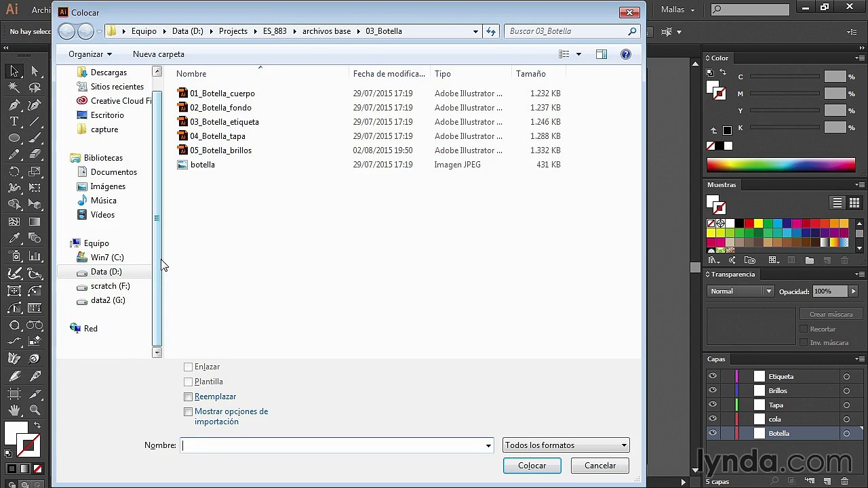Open the Organizar dropdown menu

(x=90, y=54)
